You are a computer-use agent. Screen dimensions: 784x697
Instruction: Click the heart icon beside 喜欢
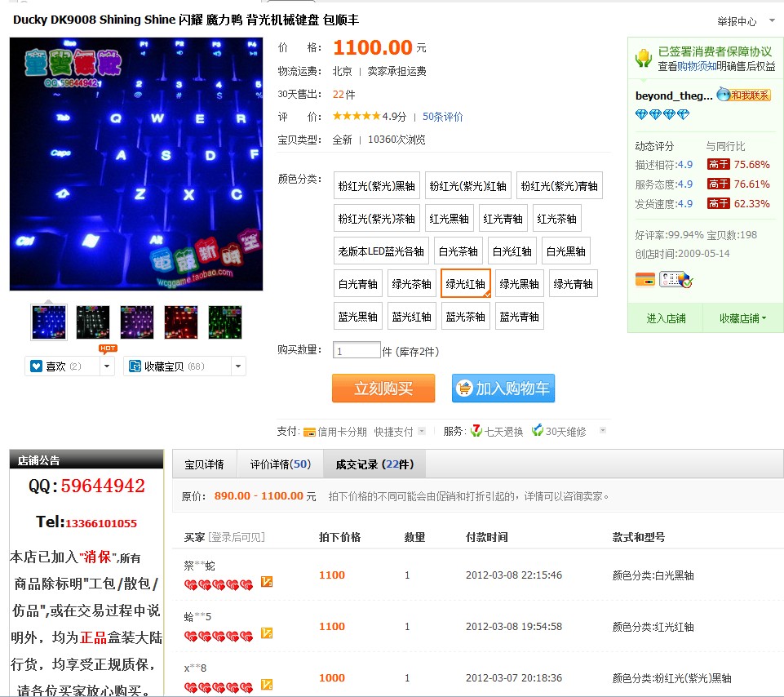36,366
